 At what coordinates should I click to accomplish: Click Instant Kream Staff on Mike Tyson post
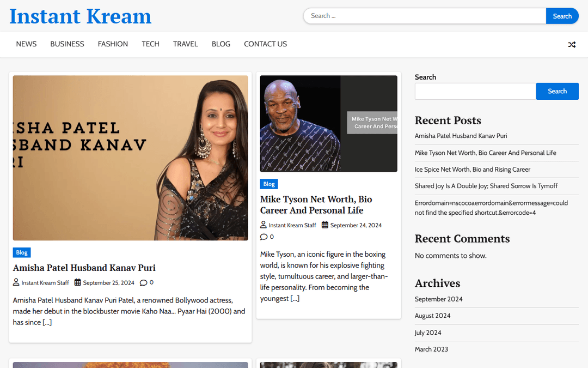tap(292, 225)
